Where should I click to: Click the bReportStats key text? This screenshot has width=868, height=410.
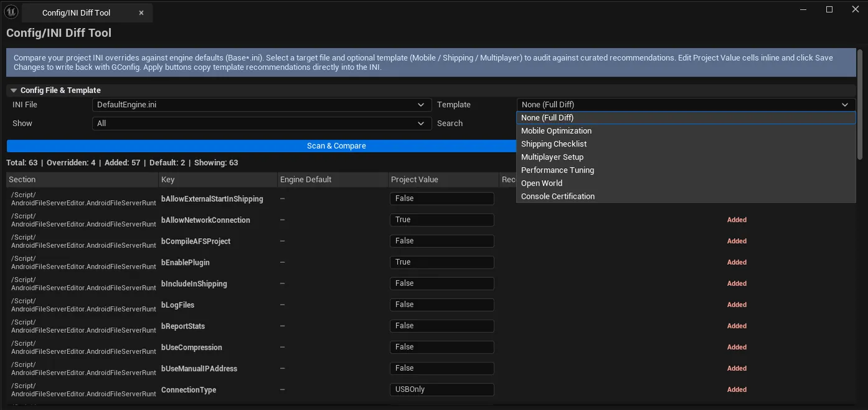(x=183, y=326)
